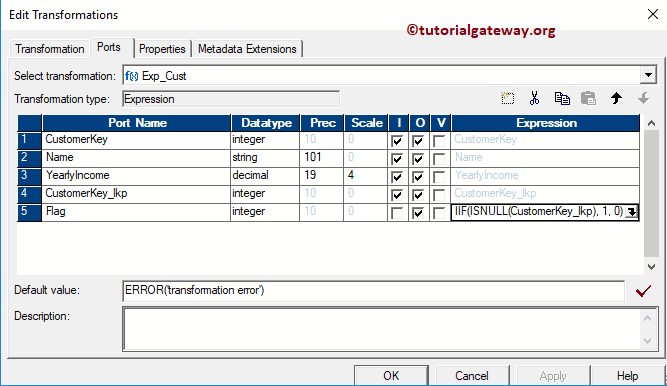This screenshot has width=667, height=386.
Task: Switch to the Transformation tab
Action: click(50, 49)
